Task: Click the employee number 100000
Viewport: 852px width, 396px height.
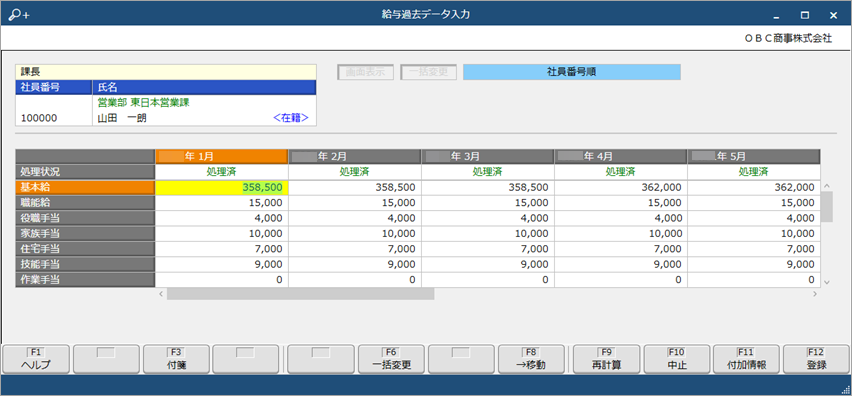Action: pos(39,118)
